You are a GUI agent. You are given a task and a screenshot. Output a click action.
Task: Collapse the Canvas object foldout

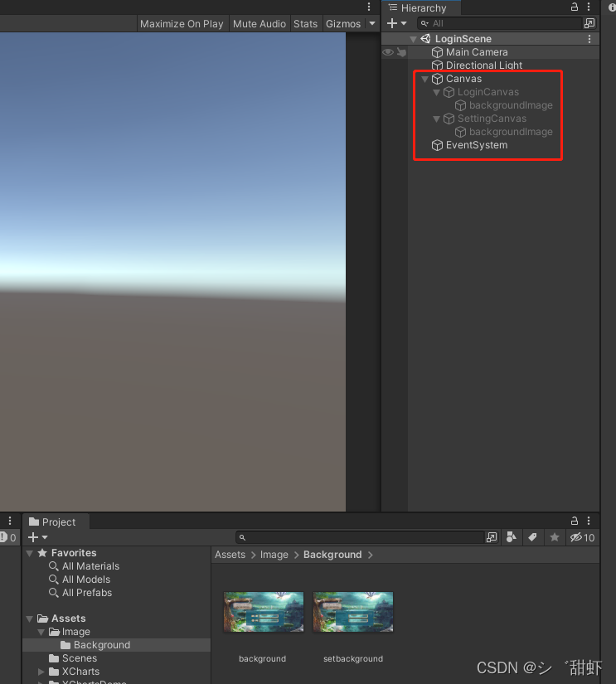pyautogui.click(x=424, y=79)
